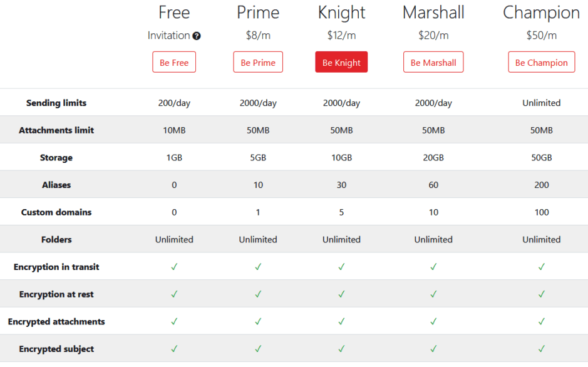Click Free plan Encryption in transit checkmark
The width and height of the screenshot is (588, 367).
(174, 267)
